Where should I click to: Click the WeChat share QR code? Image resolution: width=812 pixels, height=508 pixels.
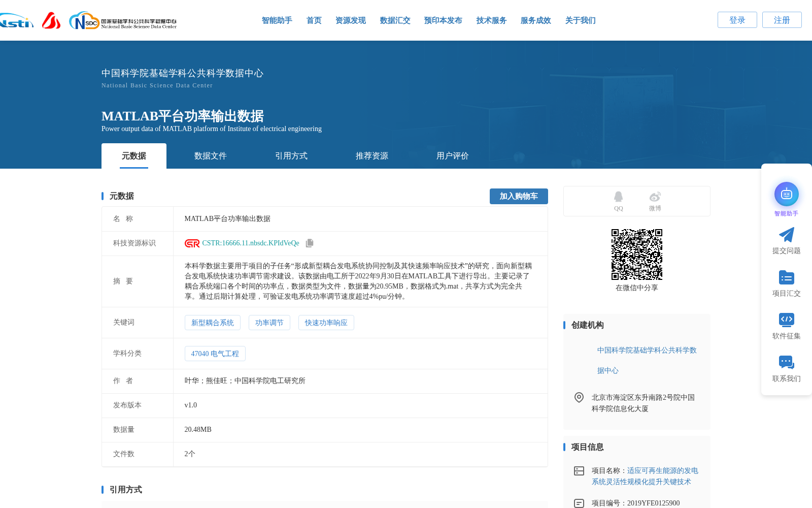pos(637,255)
